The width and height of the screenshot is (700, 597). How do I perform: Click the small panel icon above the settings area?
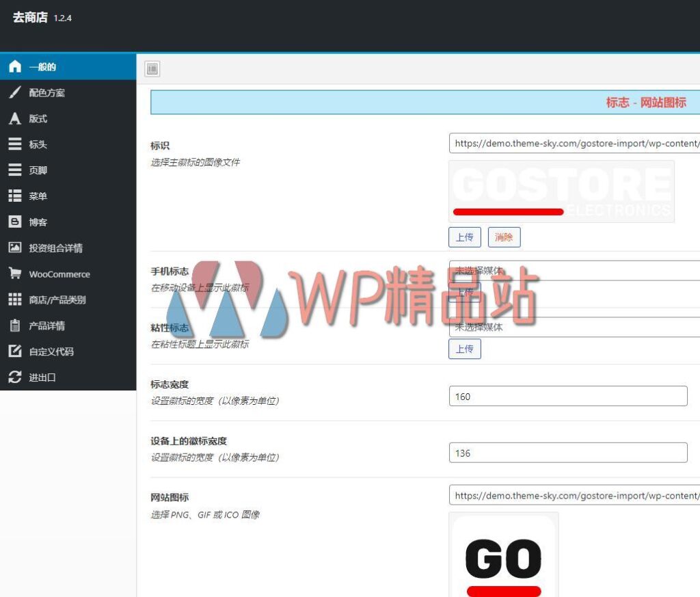point(152,68)
